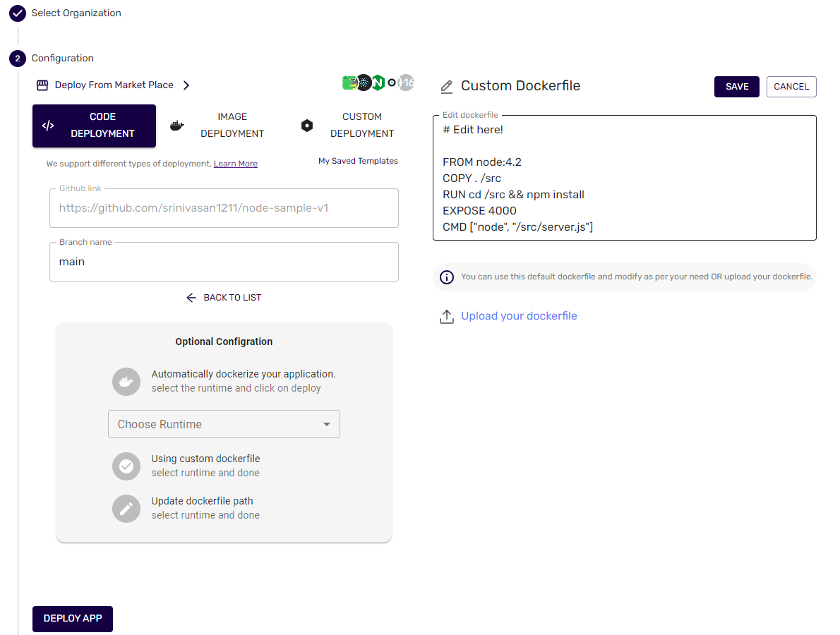Click the pencil icon beside Custom Dockerfile

(446, 85)
